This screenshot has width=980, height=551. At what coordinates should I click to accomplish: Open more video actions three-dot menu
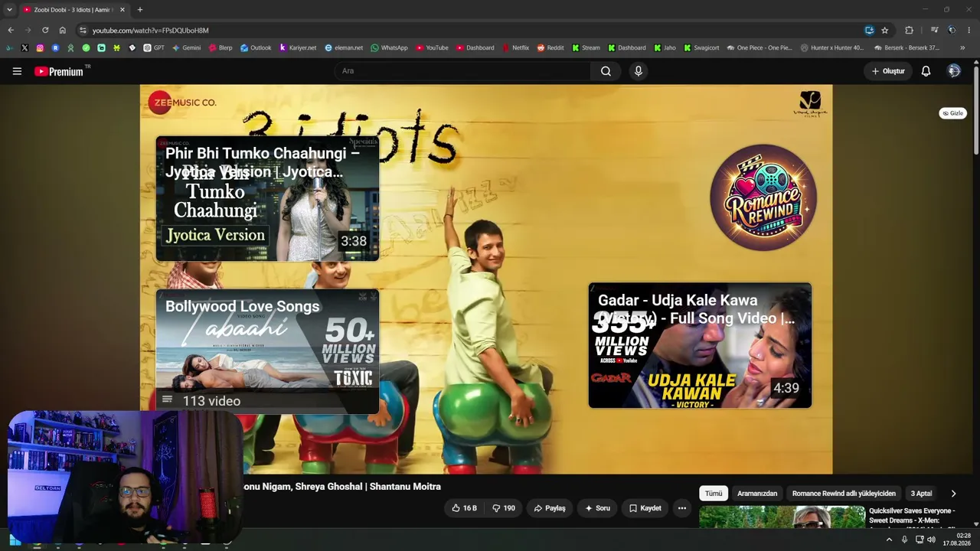click(x=681, y=508)
